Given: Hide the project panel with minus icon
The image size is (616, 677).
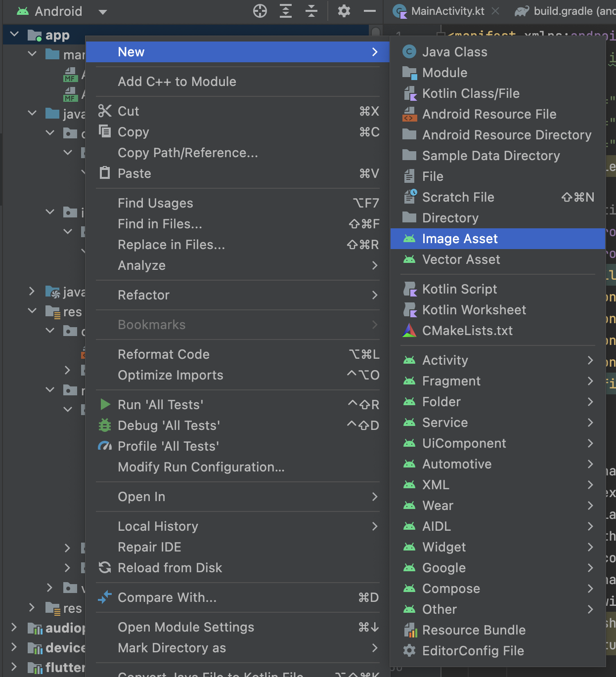Looking at the screenshot, I should [x=370, y=11].
